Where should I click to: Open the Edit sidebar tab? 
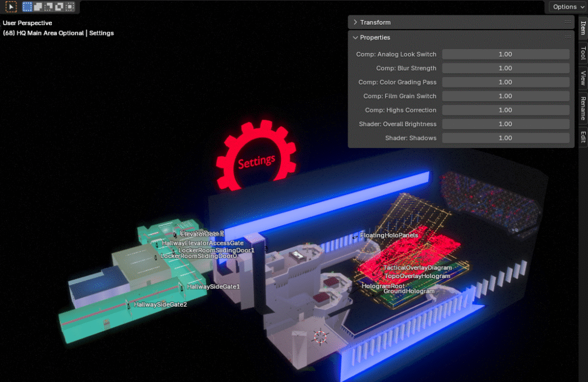coord(583,136)
